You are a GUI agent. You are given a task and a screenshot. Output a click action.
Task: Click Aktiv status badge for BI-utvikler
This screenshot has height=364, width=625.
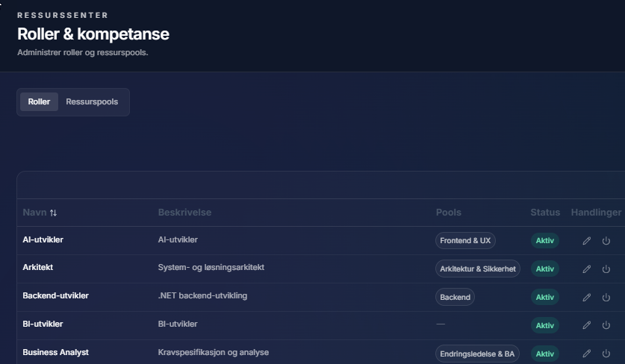[545, 325]
